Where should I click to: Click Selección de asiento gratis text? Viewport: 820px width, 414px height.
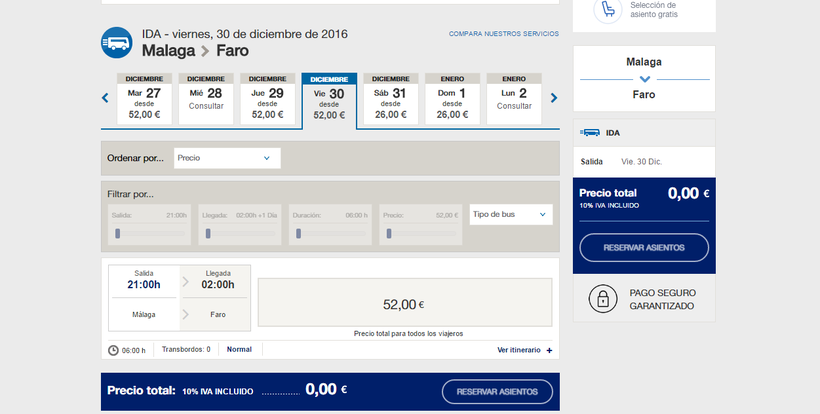pyautogui.click(x=654, y=9)
